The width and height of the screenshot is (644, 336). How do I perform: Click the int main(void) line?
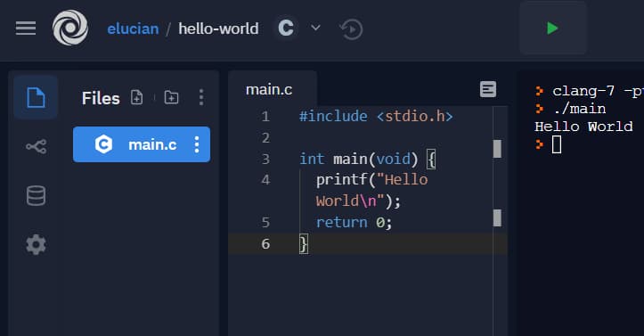tap(367, 159)
